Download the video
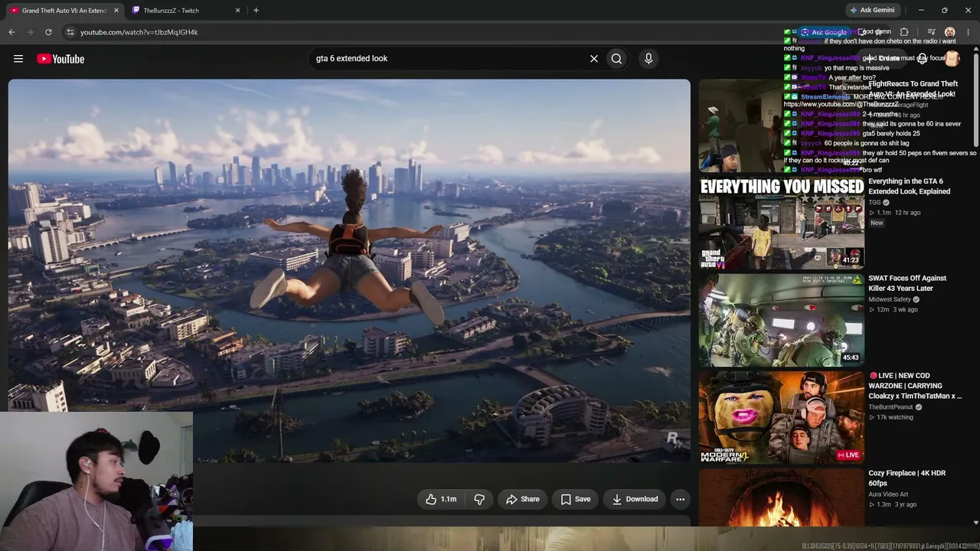Screen dimensions: 980x551 (x=635, y=499)
